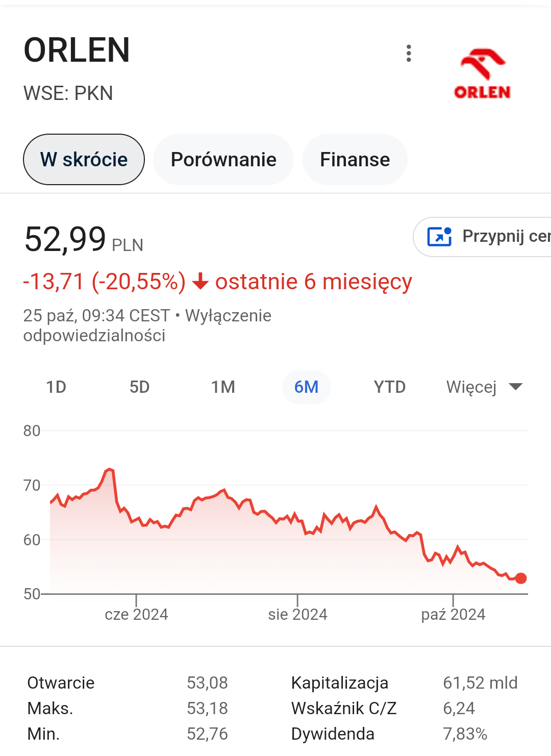Click the red endpoint dot on chart
551x756 pixels.
click(521, 578)
